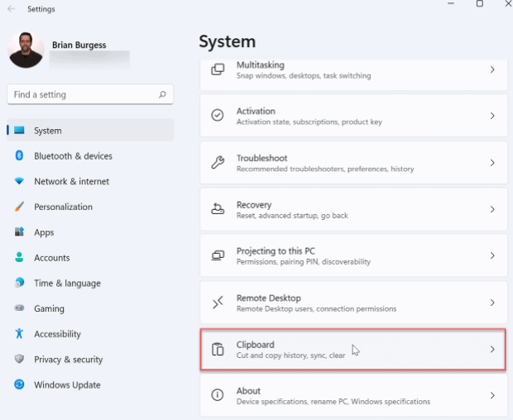The height and width of the screenshot is (420, 513).
Task: Open the Troubleshoot settings title
Action: 261,158
